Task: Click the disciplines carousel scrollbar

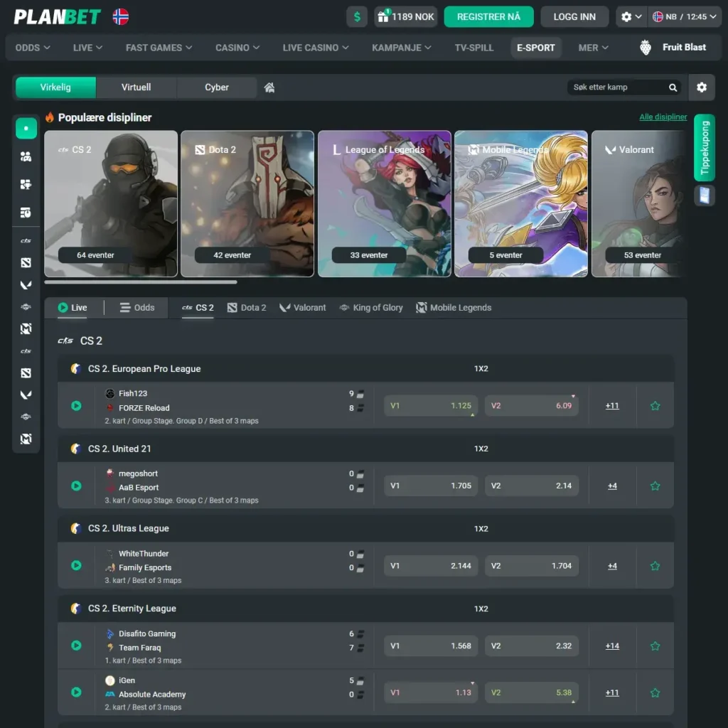Action: tap(141, 282)
